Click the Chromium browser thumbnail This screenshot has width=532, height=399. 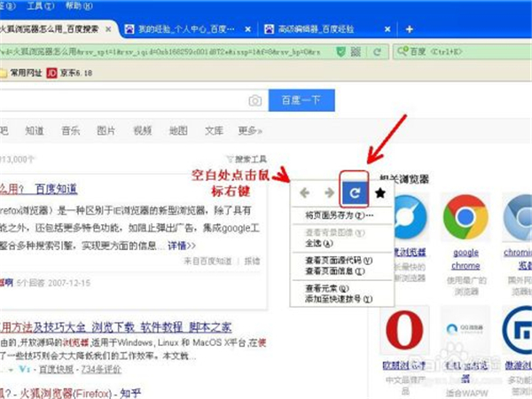click(x=518, y=217)
